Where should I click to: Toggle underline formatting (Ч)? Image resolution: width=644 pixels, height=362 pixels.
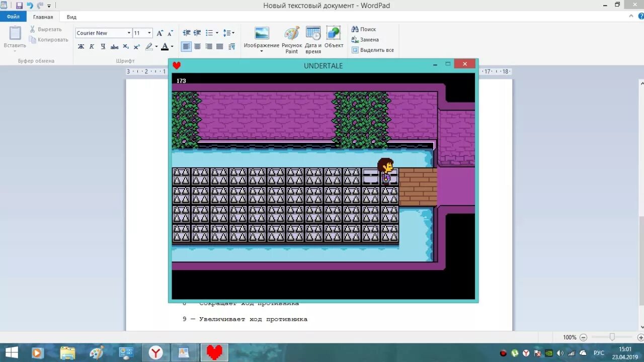[x=103, y=47]
